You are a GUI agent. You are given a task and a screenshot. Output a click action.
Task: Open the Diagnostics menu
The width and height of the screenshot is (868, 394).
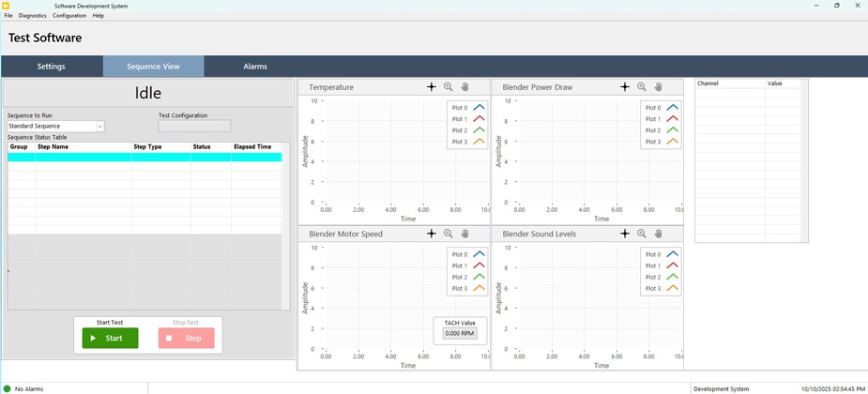(x=33, y=16)
